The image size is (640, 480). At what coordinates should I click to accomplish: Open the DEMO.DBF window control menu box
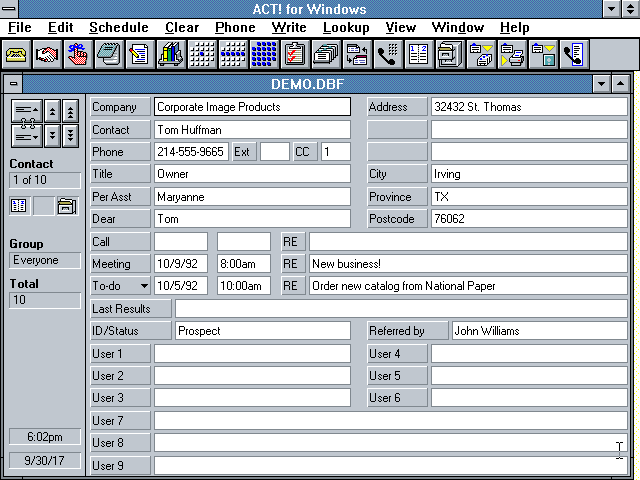coord(13,84)
